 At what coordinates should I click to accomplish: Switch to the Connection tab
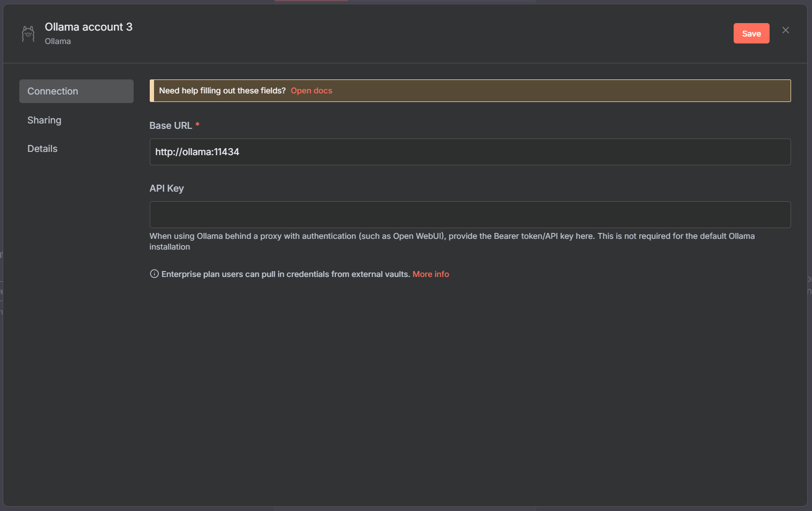(76, 91)
